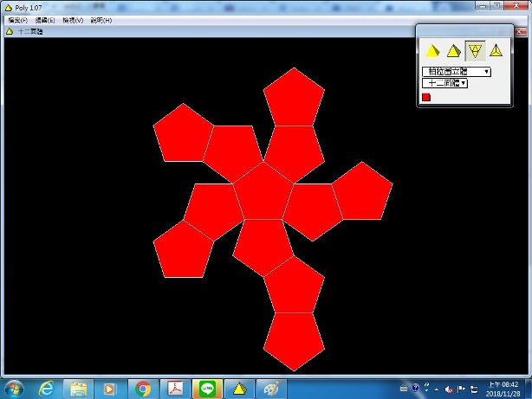Viewport: 532px width, 399px height.
Task: Open the 十二面體 polyhedron dropdown
Action: coord(444,83)
